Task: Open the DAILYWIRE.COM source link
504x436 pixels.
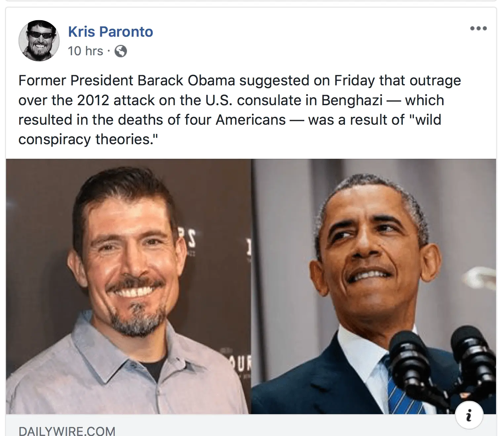Action: [x=67, y=431]
